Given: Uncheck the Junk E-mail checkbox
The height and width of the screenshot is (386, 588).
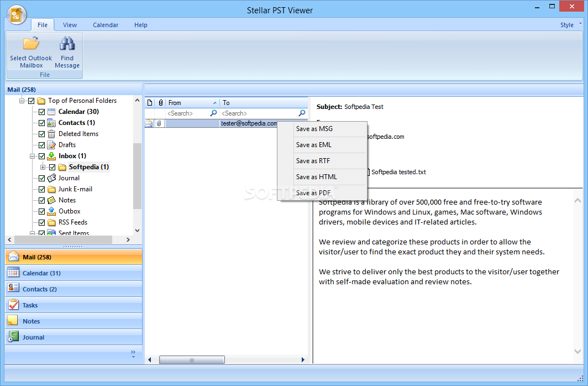Looking at the screenshot, I should coord(42,190).
